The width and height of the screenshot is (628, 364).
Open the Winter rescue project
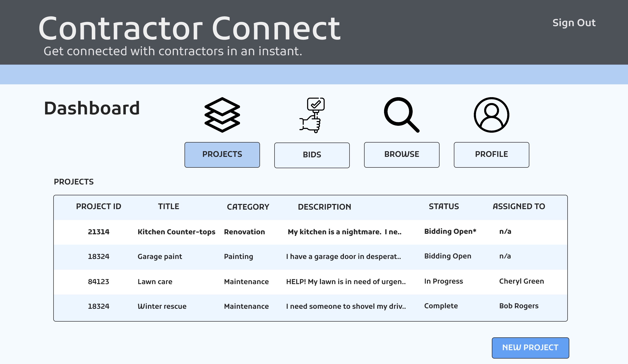(162, 307)
